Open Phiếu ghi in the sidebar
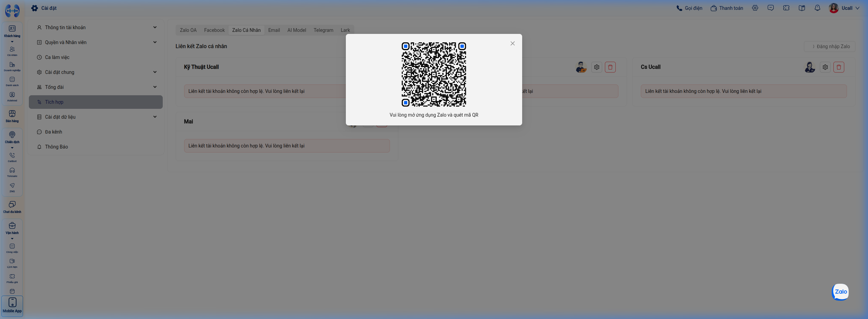Viewport: 868px width, 319px height. click(12, 278)
